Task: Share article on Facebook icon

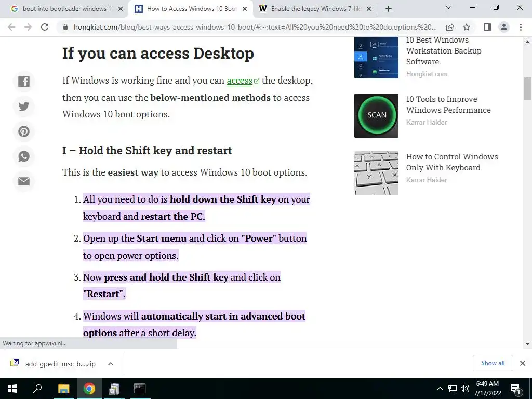Action: (24, 82)
